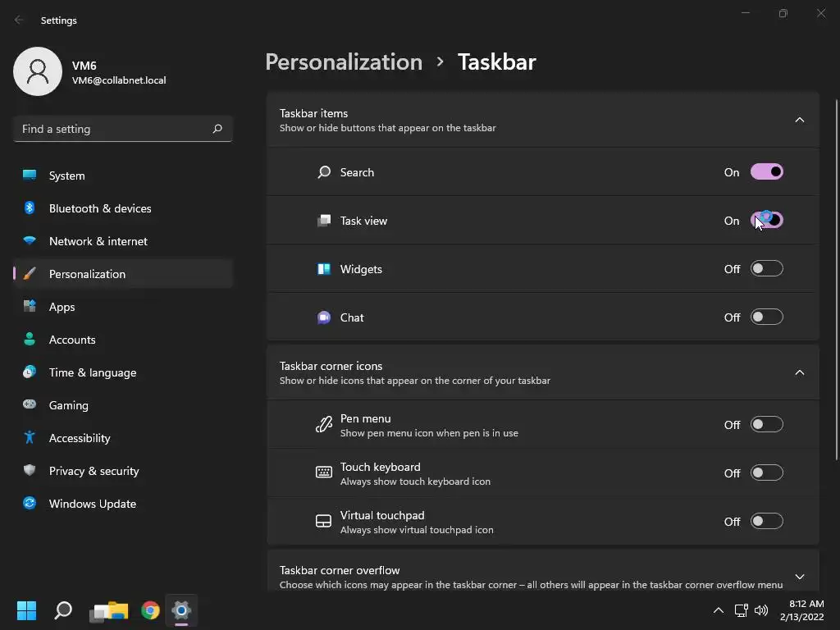This screenshot has width=840, height=630.
Task: Turn on the Chat toggle
Action: pos(767,317)
